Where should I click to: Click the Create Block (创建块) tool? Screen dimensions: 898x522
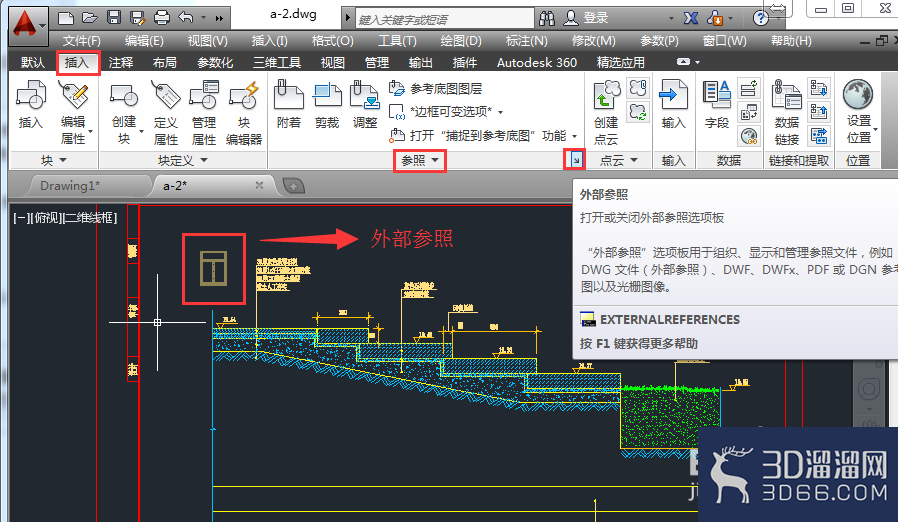[124, 112]
